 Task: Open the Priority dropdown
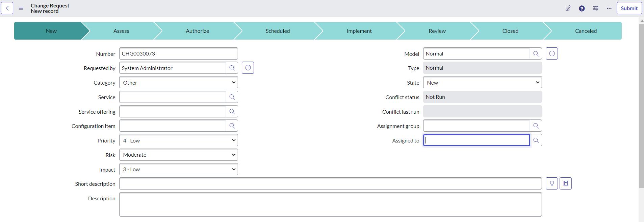click(x=178, y=140)
